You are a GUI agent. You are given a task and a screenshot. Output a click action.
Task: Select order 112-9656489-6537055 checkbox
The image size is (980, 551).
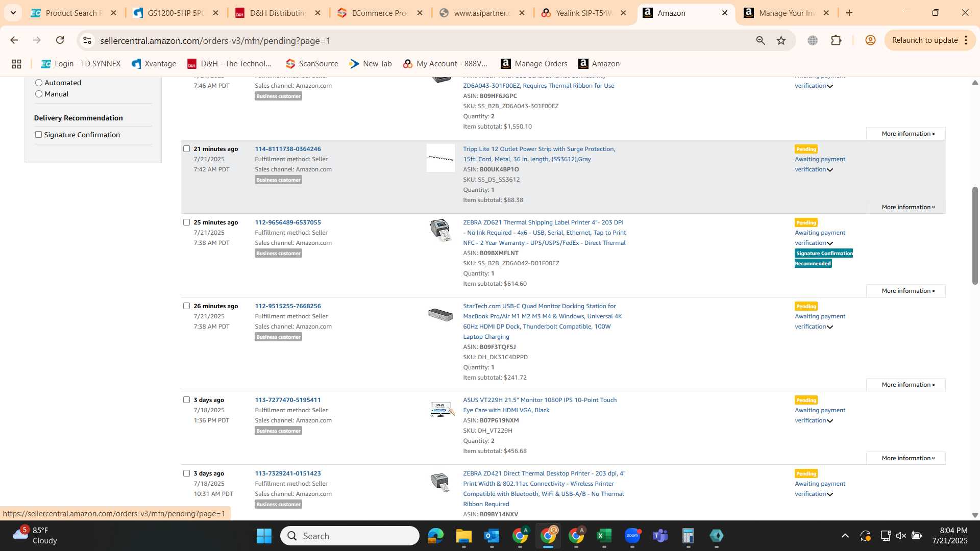click(186, 222)
